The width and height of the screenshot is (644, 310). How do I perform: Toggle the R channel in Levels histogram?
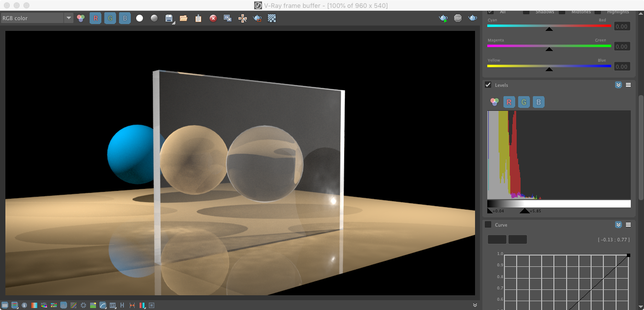coord(509,102)
